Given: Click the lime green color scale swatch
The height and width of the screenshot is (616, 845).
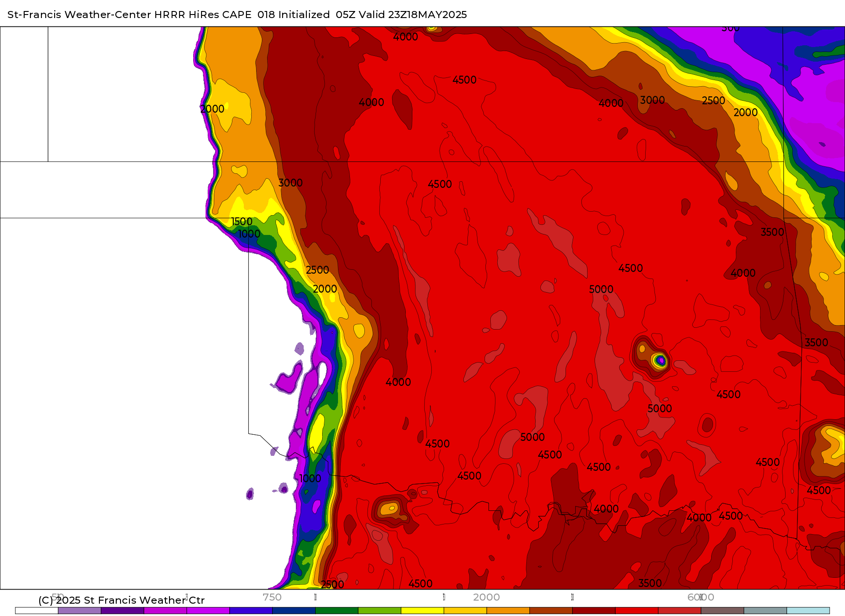Looking at the screenshot, I should (x=379, y=610).
